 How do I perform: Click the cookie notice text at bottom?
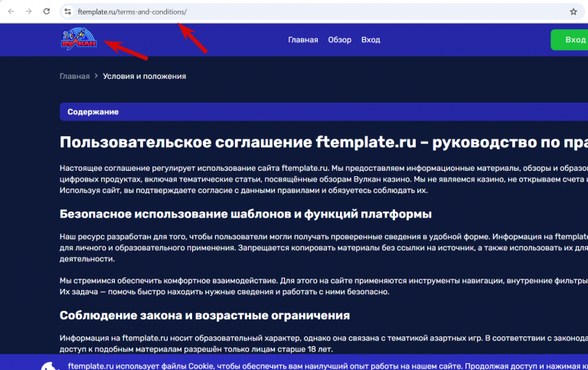(328, 366)
